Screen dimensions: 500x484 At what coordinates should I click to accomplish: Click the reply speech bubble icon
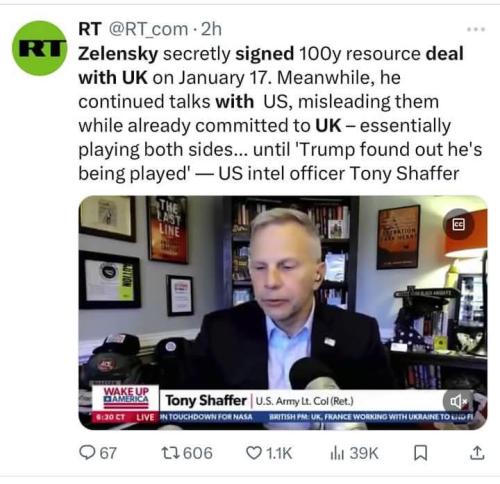[88, 453]
